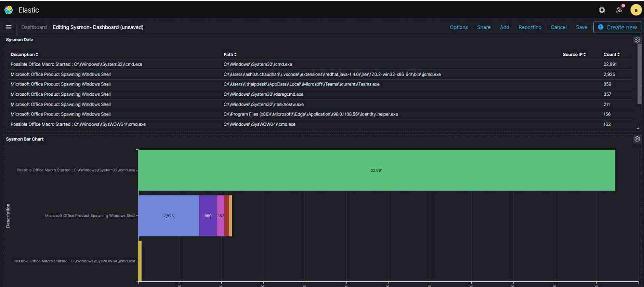
Task: Click the Elastic logo icon
Action: (9, 10)
